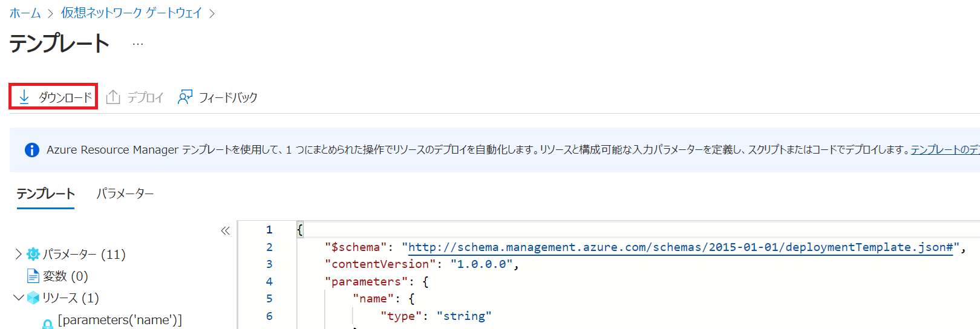Click the リソース cube icon

pos(33,298)
